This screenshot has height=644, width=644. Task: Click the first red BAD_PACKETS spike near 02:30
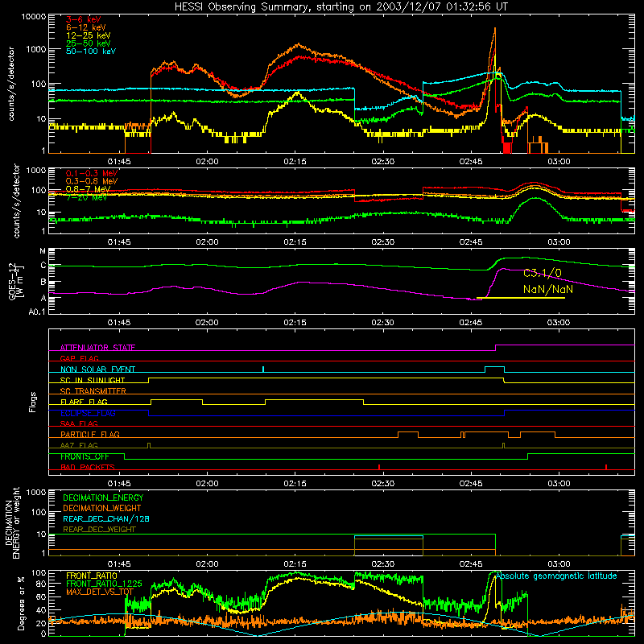click(379, 467)
